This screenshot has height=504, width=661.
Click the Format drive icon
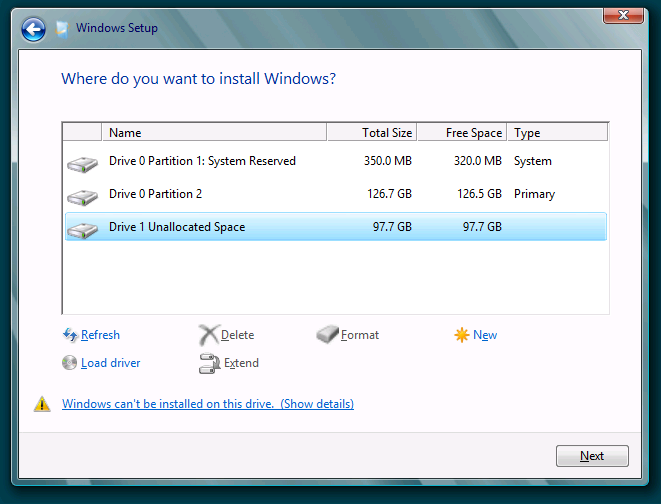pos(327,335)
